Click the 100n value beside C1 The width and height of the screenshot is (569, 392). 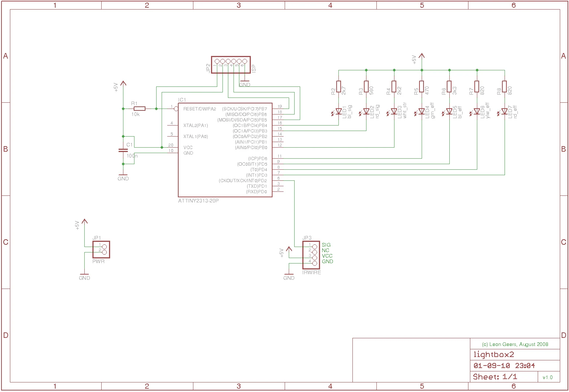pyautogui.click(x=132, y=156)
